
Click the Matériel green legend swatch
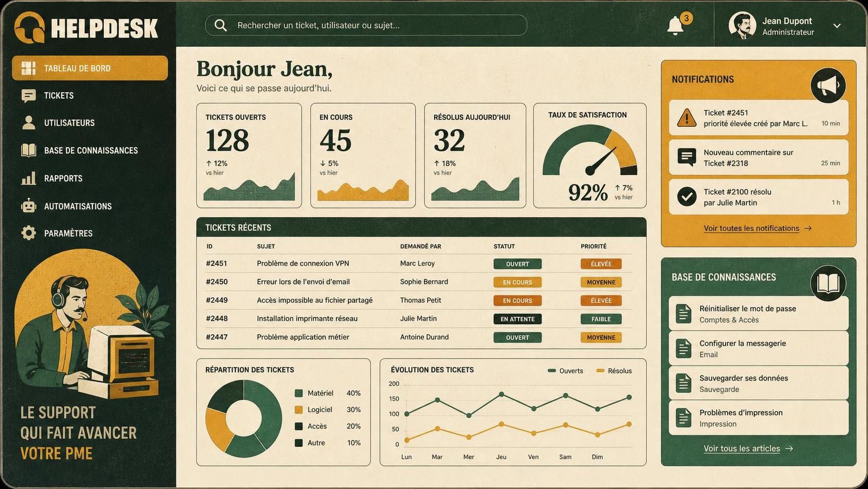[x=299, y=393]
